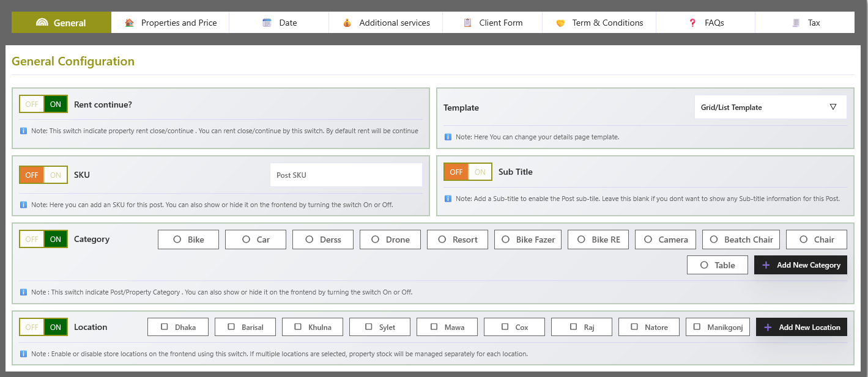Click into the Post SKU input field
Screen dimensions: 868x377
[346, 175]
